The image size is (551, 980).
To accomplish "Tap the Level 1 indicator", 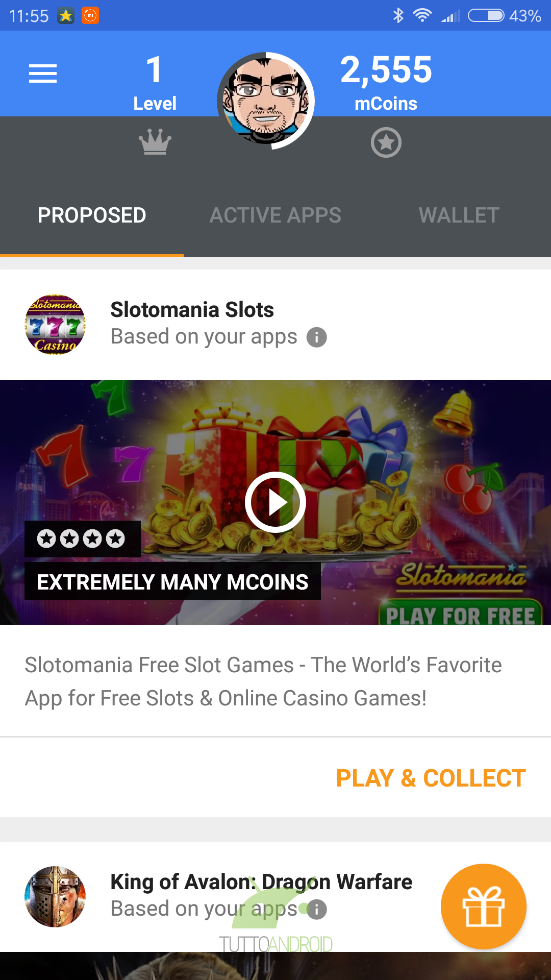I will tap(155, 82).
